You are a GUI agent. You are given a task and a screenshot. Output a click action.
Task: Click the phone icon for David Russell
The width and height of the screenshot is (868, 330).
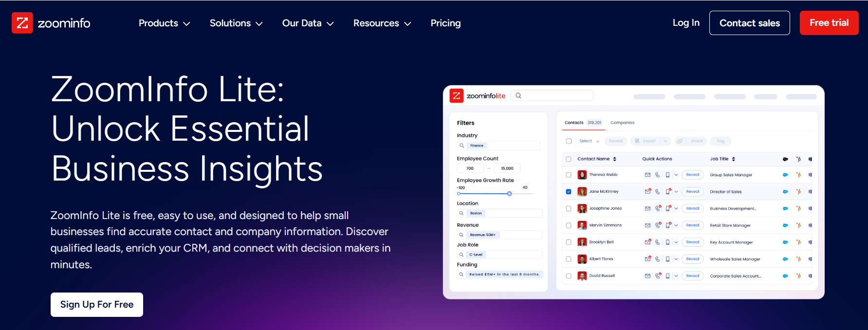[658, 275]
